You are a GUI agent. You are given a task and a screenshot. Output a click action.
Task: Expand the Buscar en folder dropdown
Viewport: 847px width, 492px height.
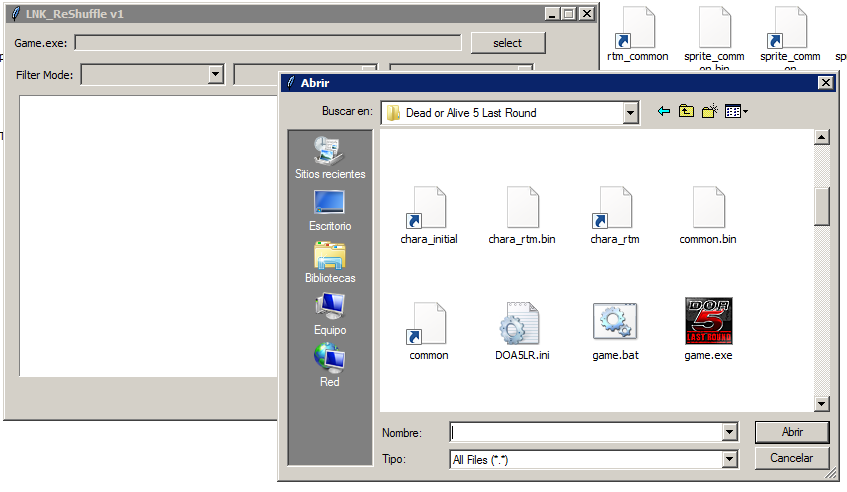coord(630,113)
